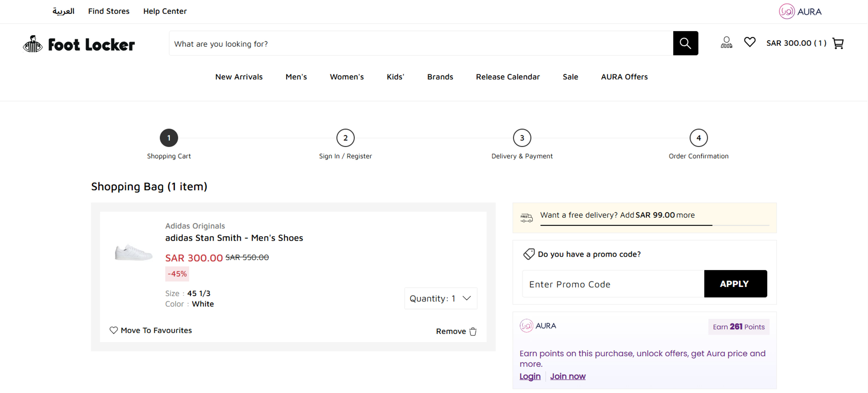Click the step 3 Delivery & Payment circle
868x393 pixels.
[522, 138]
